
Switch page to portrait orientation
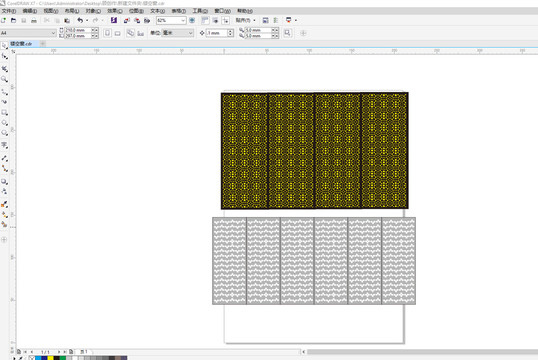(107, 33)
